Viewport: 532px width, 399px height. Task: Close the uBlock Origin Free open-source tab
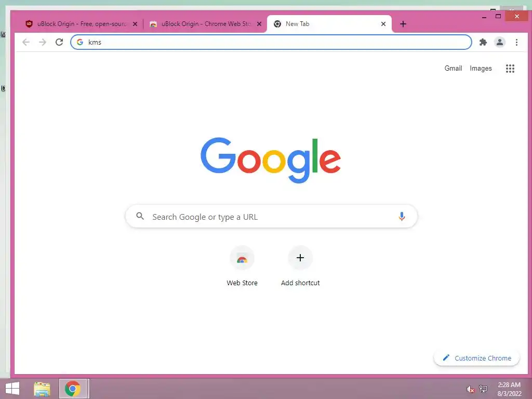135,24
